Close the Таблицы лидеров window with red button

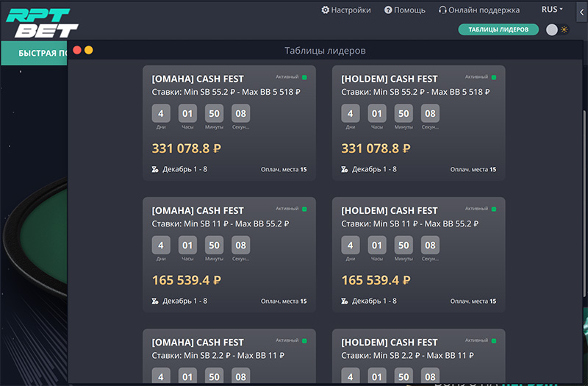click(77, 50)
